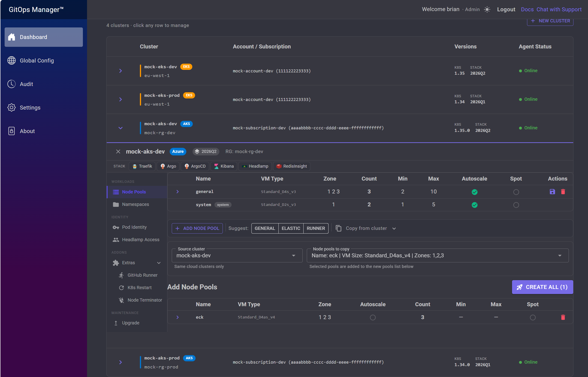Collapse the Extras addons section
Viewport: 588px width, 377px height.
[159, 263]
